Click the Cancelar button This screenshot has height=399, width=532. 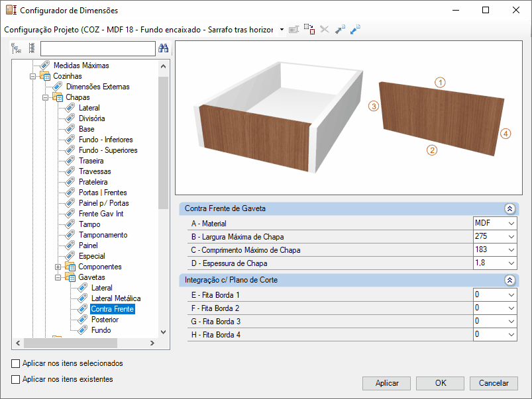494,383
